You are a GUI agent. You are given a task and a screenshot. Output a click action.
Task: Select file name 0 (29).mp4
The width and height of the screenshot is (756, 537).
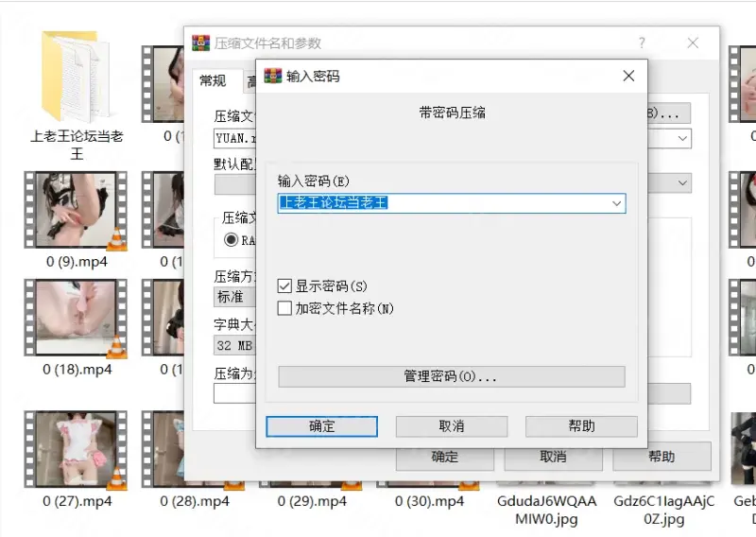point(312,501)
